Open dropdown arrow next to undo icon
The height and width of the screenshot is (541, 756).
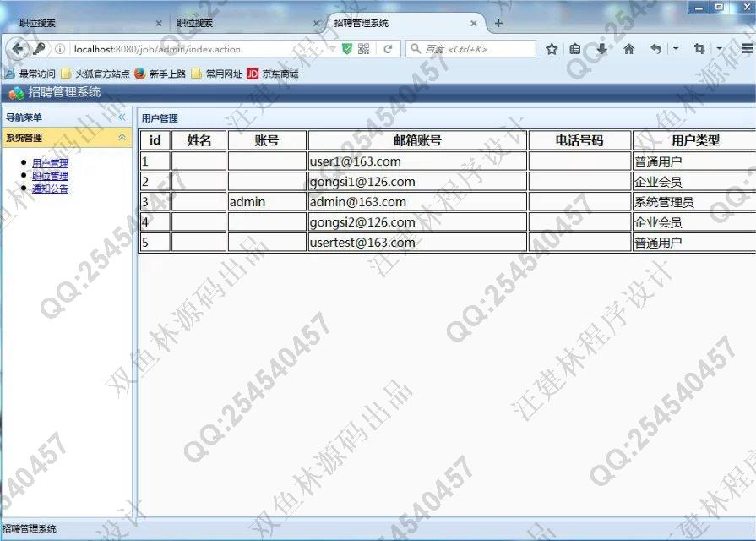coord(676,49)
